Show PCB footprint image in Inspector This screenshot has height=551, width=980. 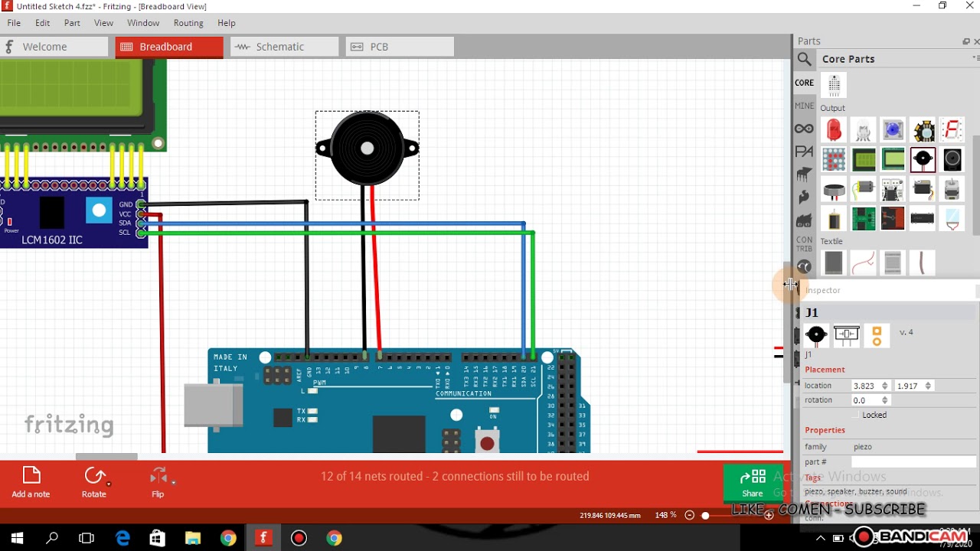point(877,335)
